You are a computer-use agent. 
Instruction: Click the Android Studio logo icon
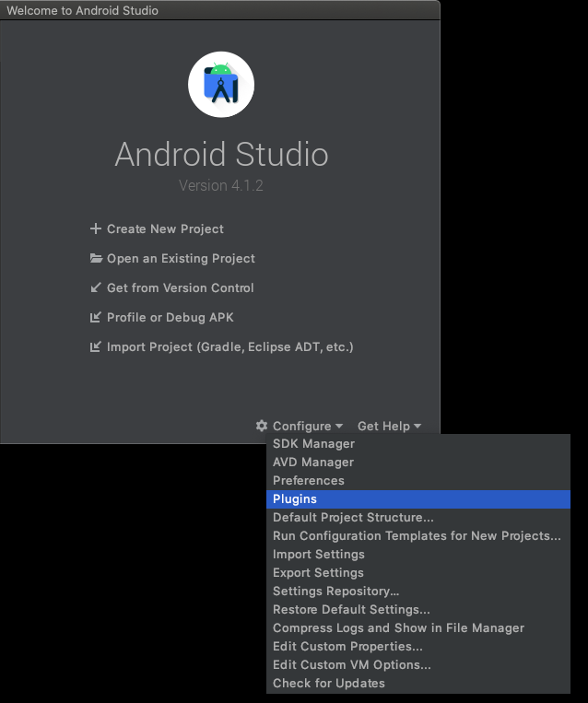[221, 85]
